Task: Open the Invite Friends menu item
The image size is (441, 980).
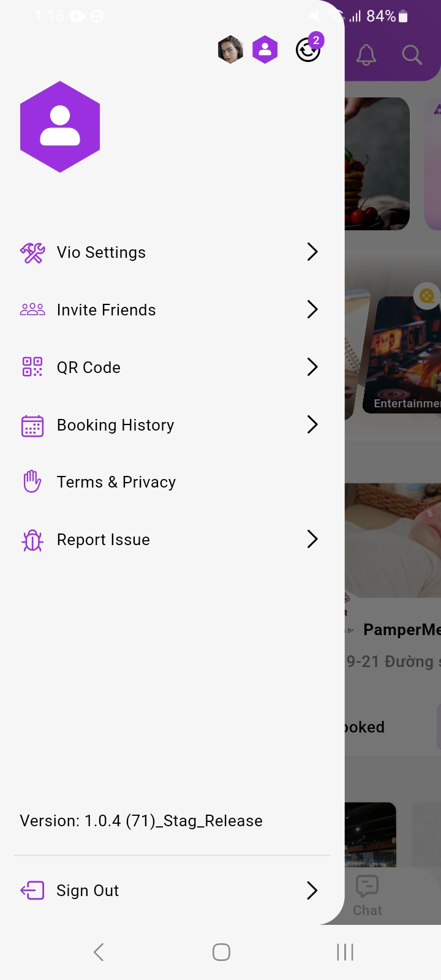Action: click(107, 310)
